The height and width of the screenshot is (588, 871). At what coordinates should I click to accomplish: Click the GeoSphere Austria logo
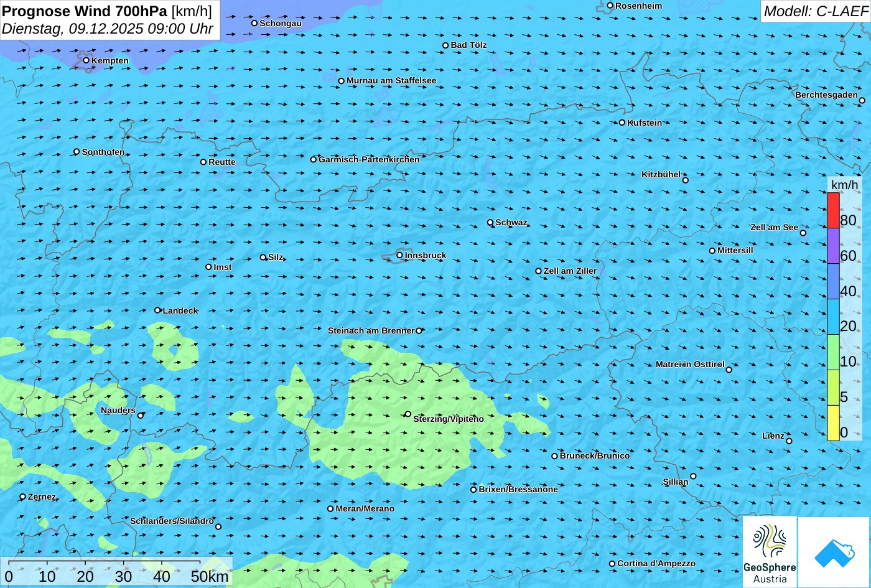pos(770,552)
